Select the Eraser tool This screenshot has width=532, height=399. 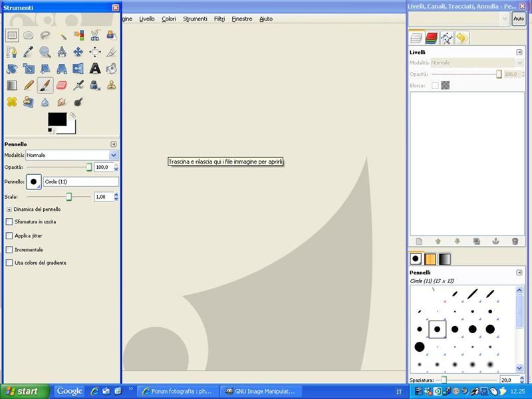pyautogui.click(x=62, y=85)
